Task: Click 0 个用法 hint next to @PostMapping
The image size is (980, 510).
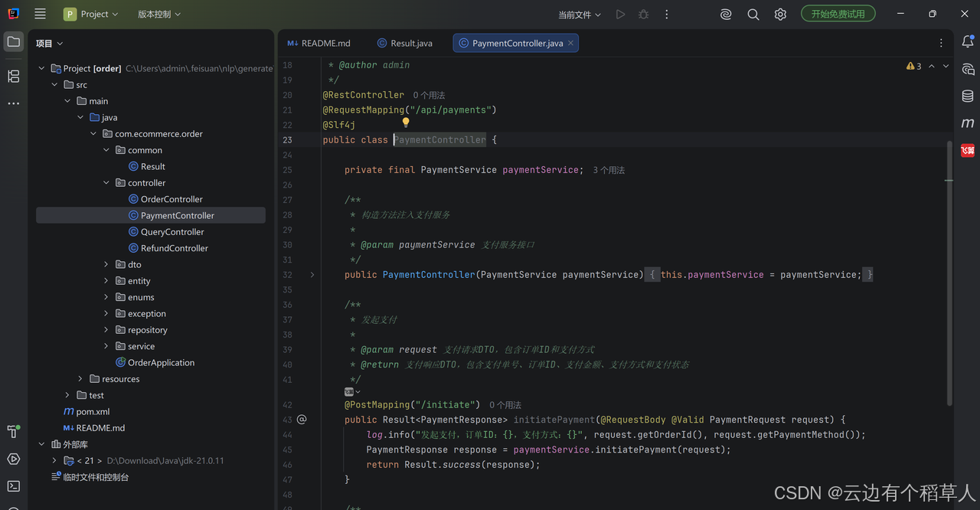Action: (x=505, y=405)
